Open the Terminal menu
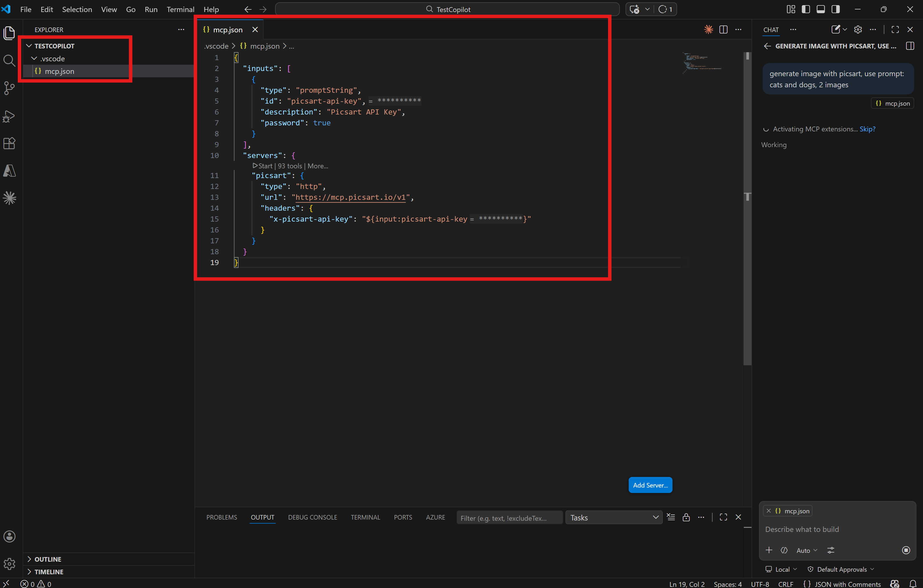The height and width of the screenshot is (588, 923). pos(180,9)
